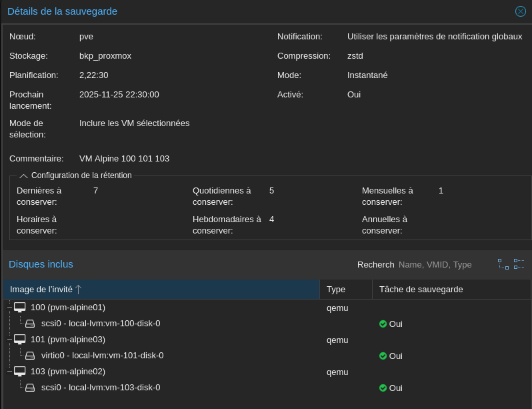This screenshot has width=532, height=409.
Task: Collapse the Configuration de la rétention section
Action: (x=24, y=176)
